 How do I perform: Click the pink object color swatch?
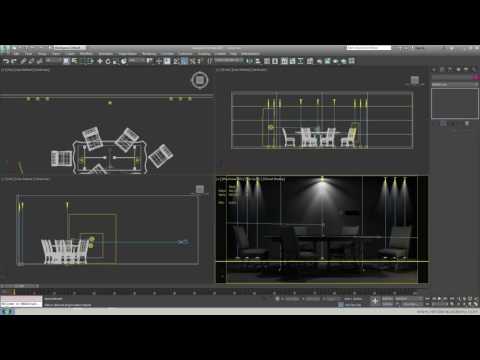[x=476, y=77]
